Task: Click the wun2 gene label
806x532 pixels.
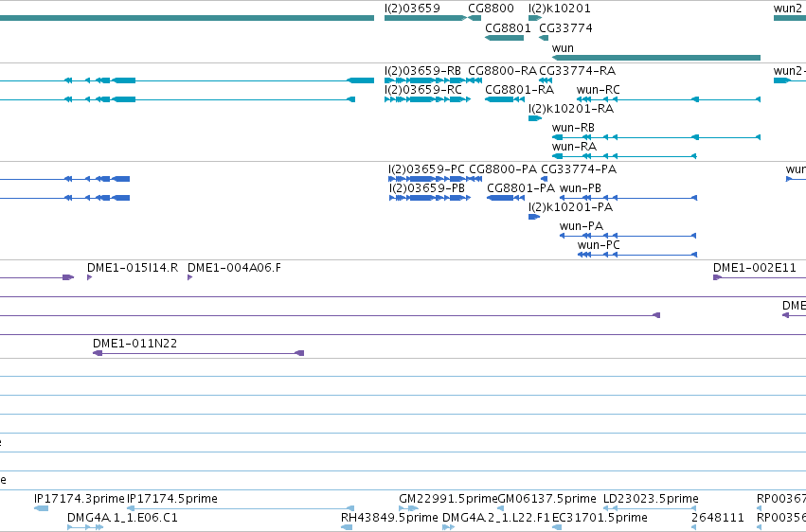Action: coord(787,9)
